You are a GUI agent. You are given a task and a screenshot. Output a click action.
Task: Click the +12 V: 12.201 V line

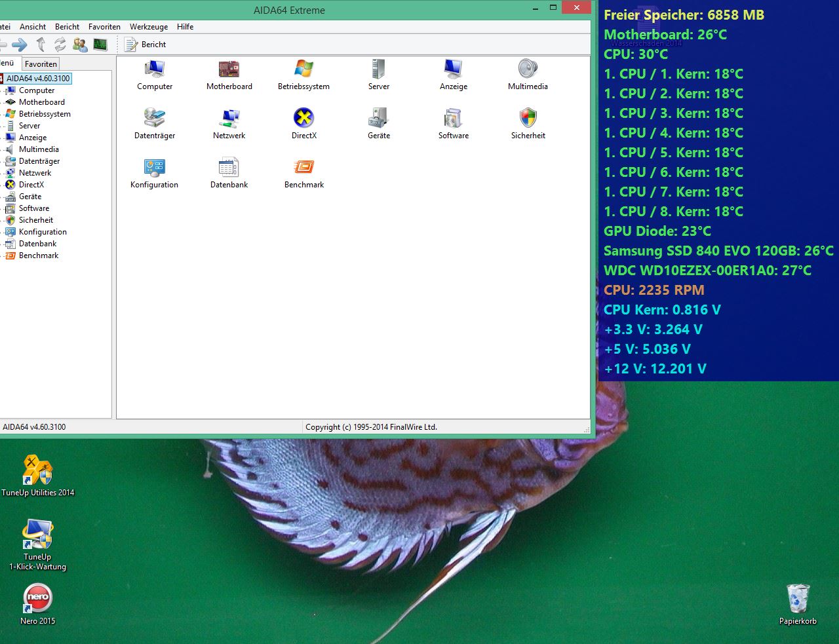coord(655,369)
